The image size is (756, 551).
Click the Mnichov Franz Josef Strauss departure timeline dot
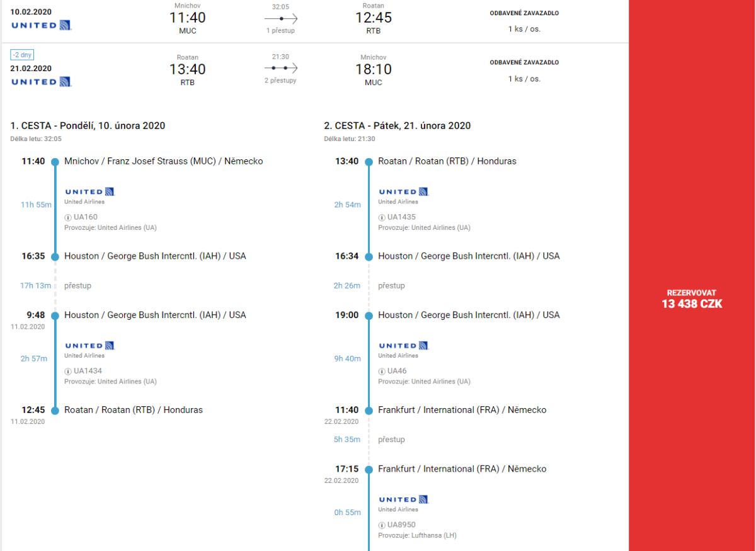coord(55,161)
